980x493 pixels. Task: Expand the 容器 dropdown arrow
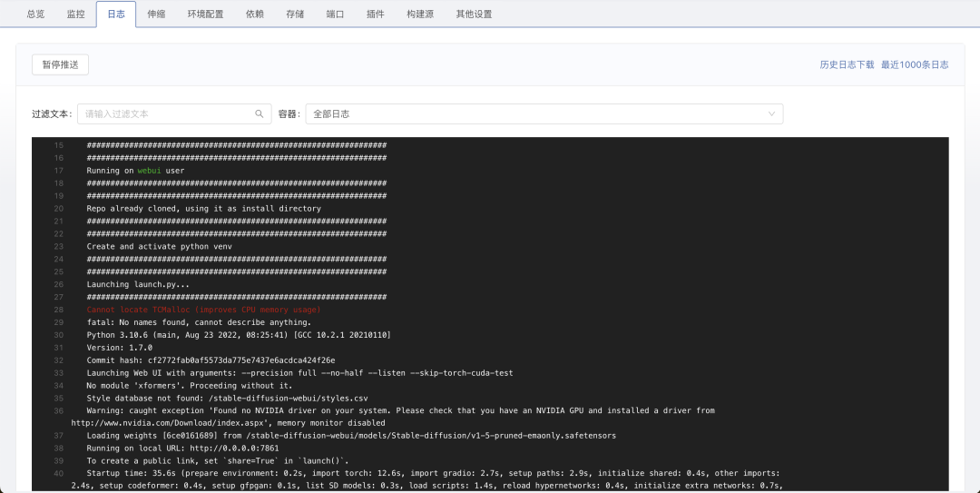point(772,113)
